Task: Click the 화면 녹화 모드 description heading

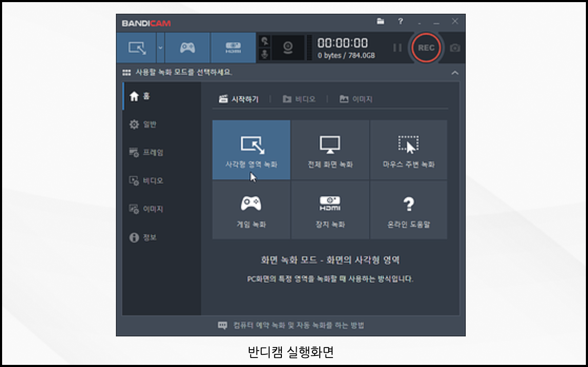Action: click(x=330, y=260)
